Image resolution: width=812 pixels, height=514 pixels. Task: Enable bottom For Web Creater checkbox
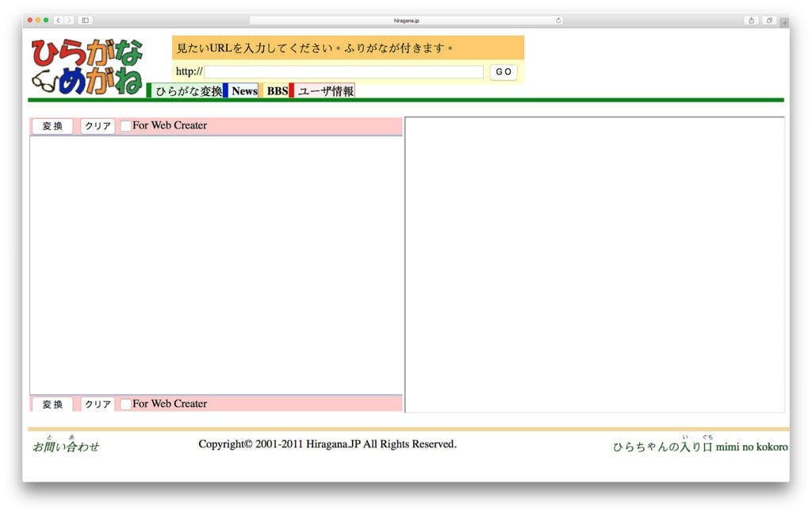click(125, 405)
